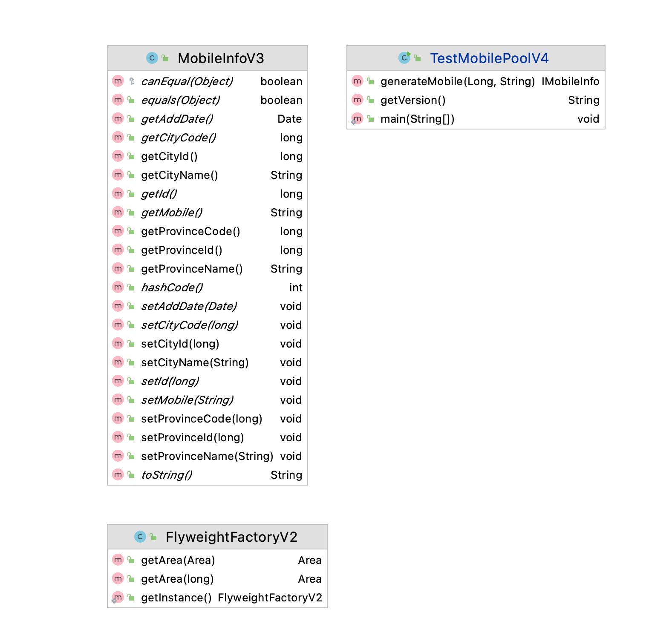Click the runnable class icon beside TestMobilePoolV4

[404, 57]
